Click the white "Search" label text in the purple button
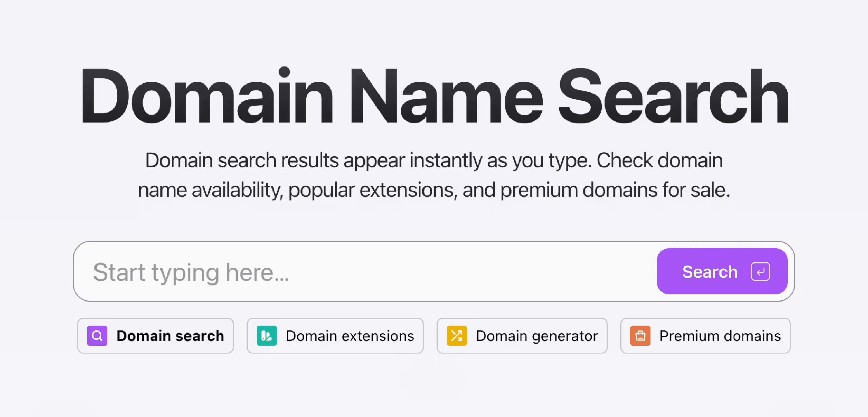The image size is (868, 417). [x=710, y=271]
